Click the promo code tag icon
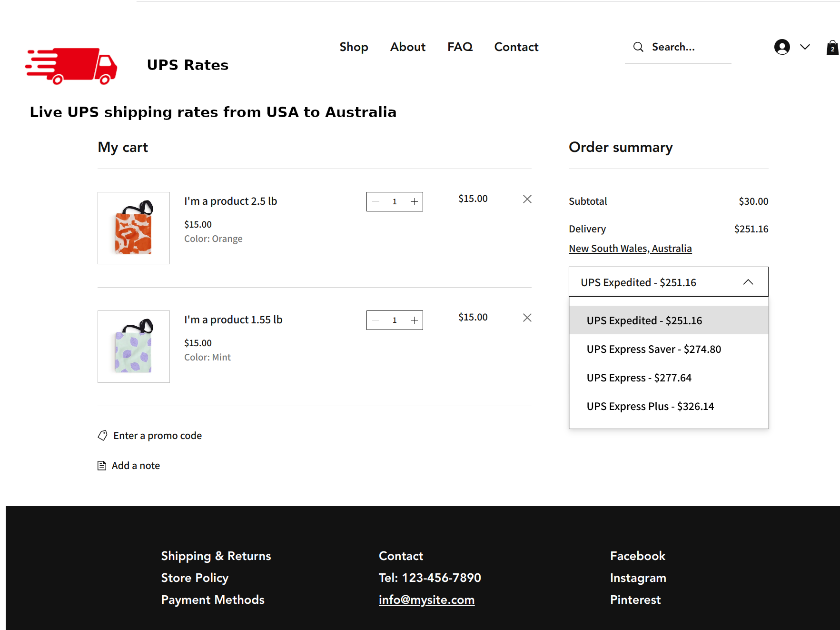The image size is (840, 630). [103, 435]
